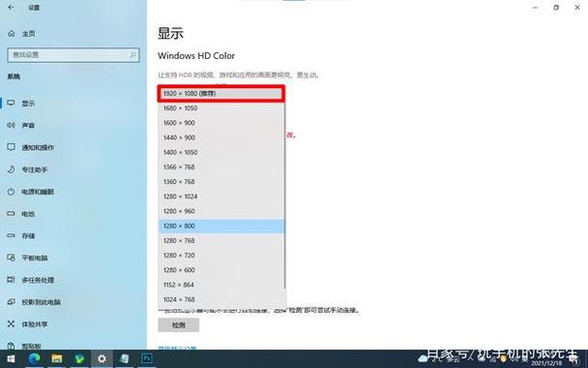Choose 1366 × 768 resolution
Image resolution: width=588 pixels, height=368 pixels.
221,167
